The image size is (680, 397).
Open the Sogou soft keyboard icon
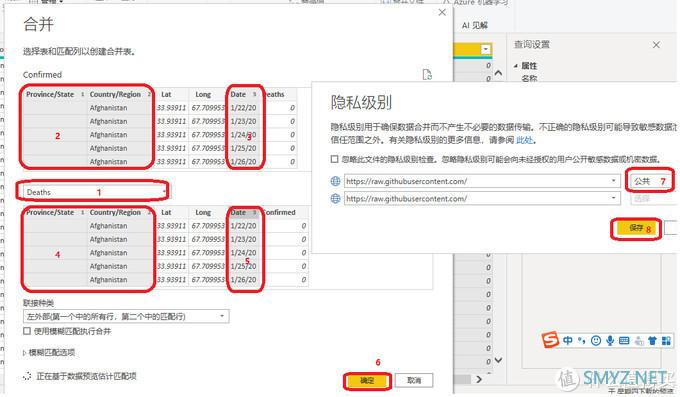point(624,341)
